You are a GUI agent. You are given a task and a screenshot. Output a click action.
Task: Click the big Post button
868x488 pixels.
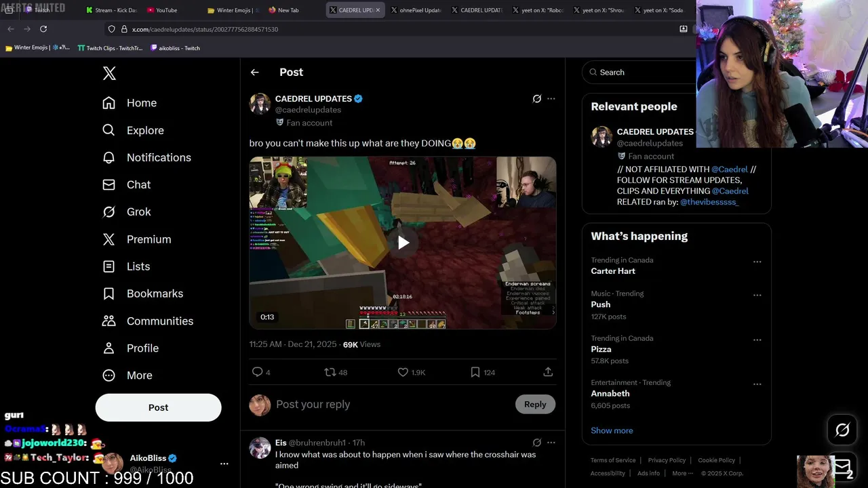click(x=158, y=407)
